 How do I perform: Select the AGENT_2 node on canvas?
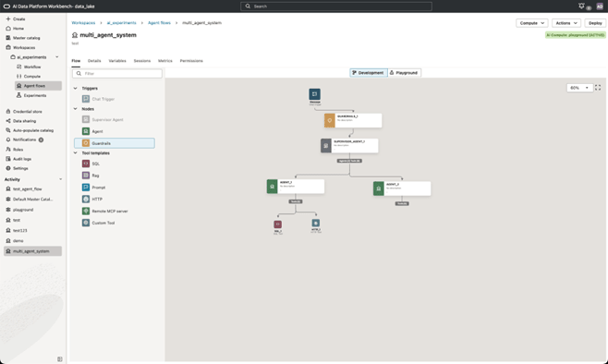pyautogui.click(x=402, y=188)
